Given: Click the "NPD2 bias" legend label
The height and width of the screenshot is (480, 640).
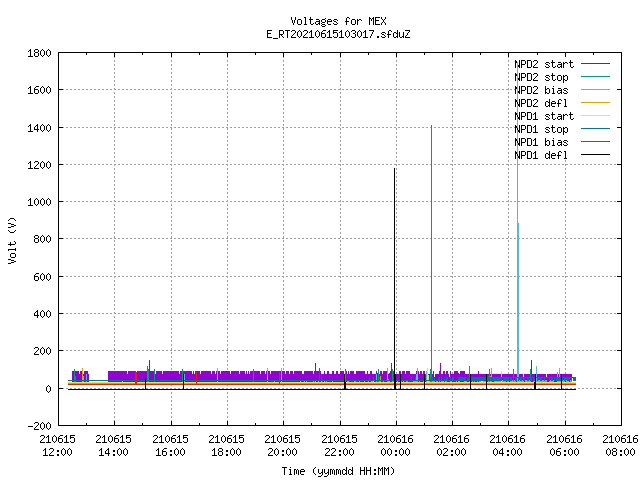Looking at the screenshot, I should [x=541, y=90].
